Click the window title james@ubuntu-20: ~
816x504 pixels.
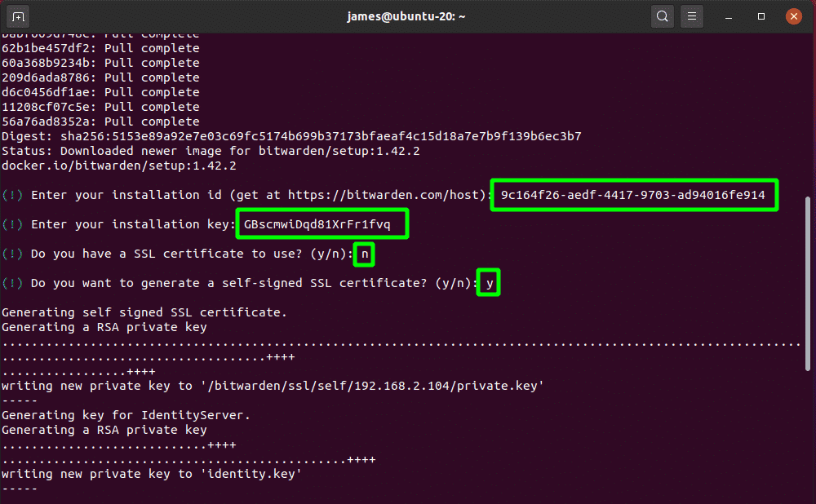(406, 16)
